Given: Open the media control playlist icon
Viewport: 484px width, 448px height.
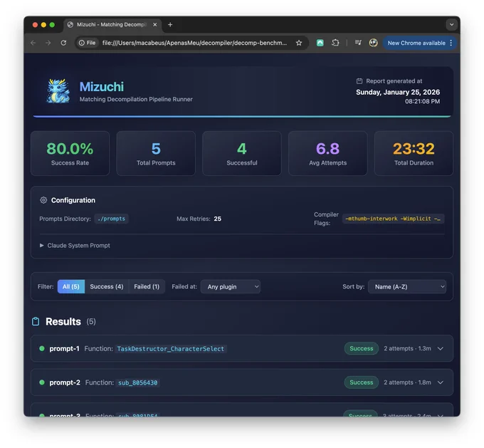Looking at the screenshot, I should click(358, 43).
